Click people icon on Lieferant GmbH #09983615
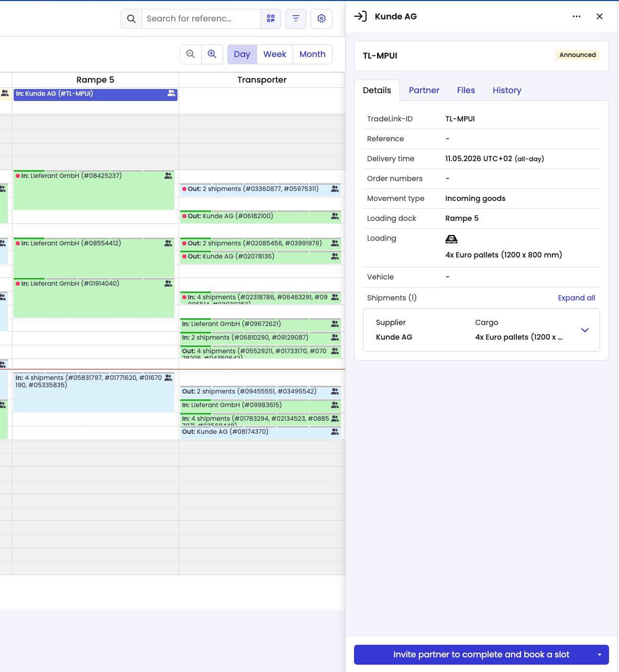Screen dimensions: 619x672 pos(335,405)
